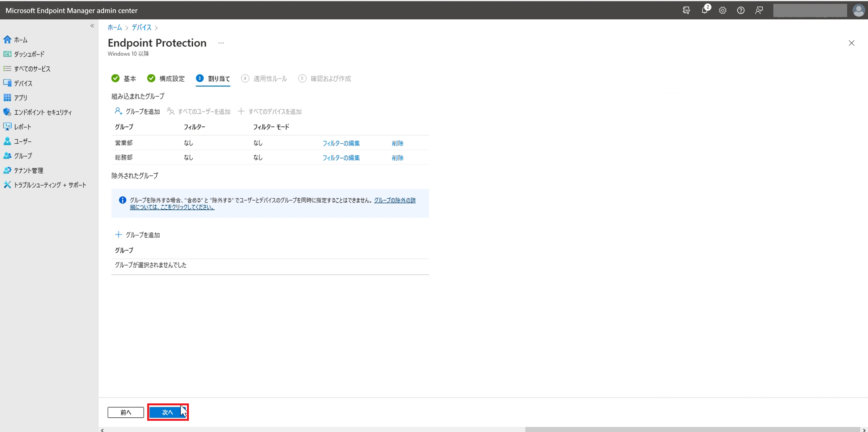Open グループ in the sidebar
This screenshot has width=868, height=432.
point(18,156)
